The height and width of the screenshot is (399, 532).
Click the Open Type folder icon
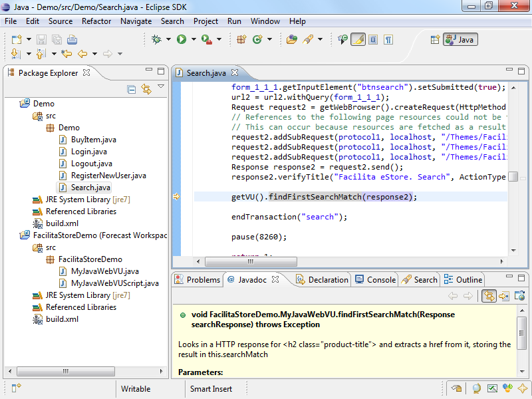[292, 39]
